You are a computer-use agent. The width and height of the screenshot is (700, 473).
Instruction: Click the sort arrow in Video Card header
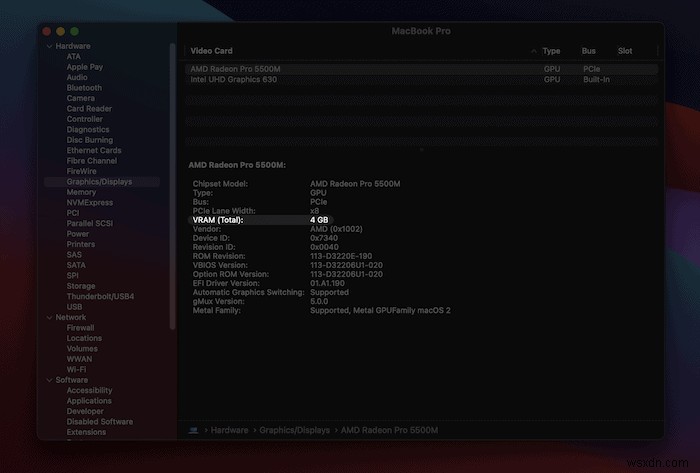(x=533, y=51)
